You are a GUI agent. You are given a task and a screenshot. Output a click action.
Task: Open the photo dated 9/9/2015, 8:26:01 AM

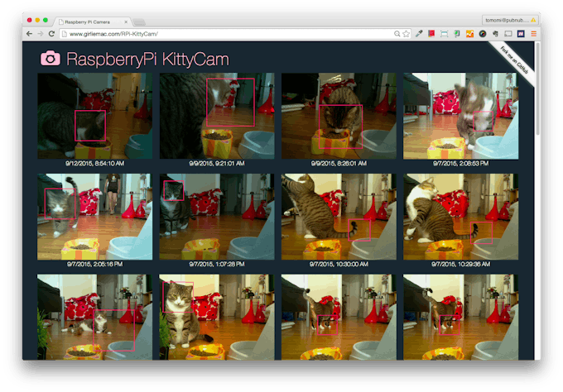339,116
